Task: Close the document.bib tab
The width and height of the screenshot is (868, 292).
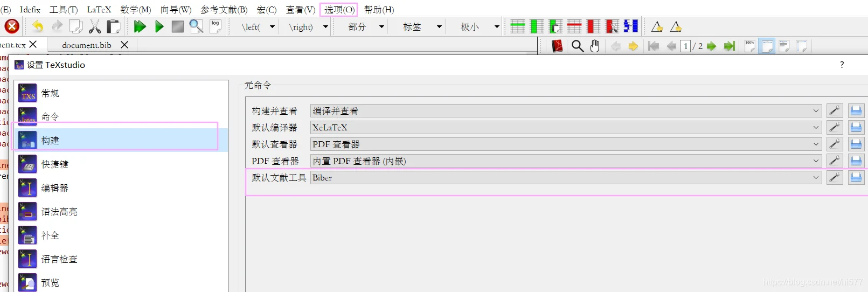Action: (124, 45)
